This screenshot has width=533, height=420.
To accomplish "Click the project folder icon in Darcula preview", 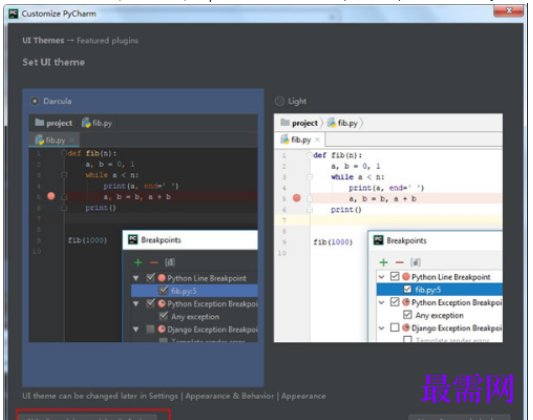I will [39, 122].
